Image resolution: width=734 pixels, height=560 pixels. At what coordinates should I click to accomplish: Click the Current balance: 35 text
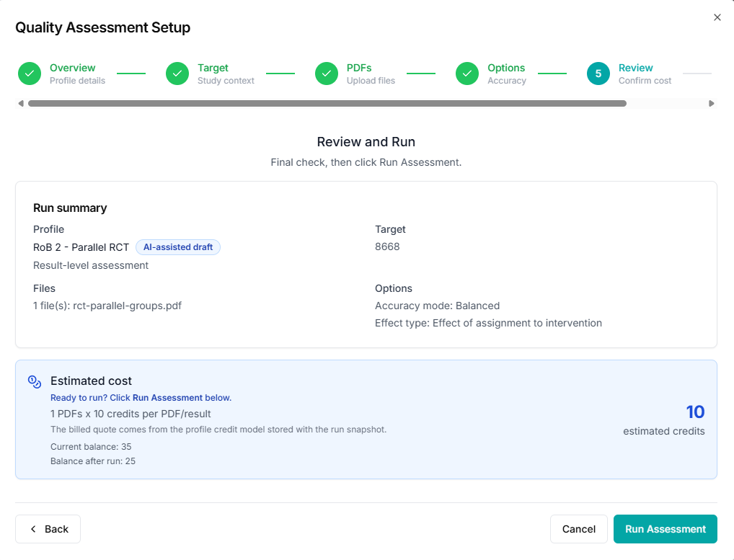tap(91, 447)
